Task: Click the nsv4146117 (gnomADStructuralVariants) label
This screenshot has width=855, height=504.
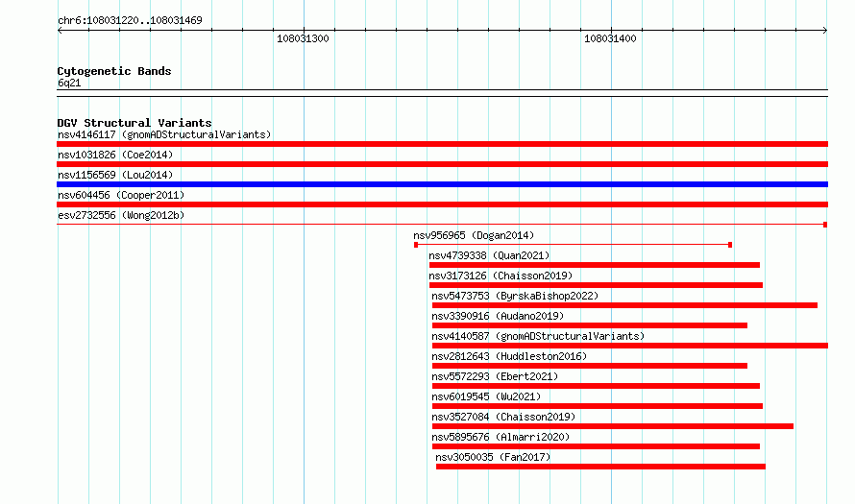Action: coord(164,134)
